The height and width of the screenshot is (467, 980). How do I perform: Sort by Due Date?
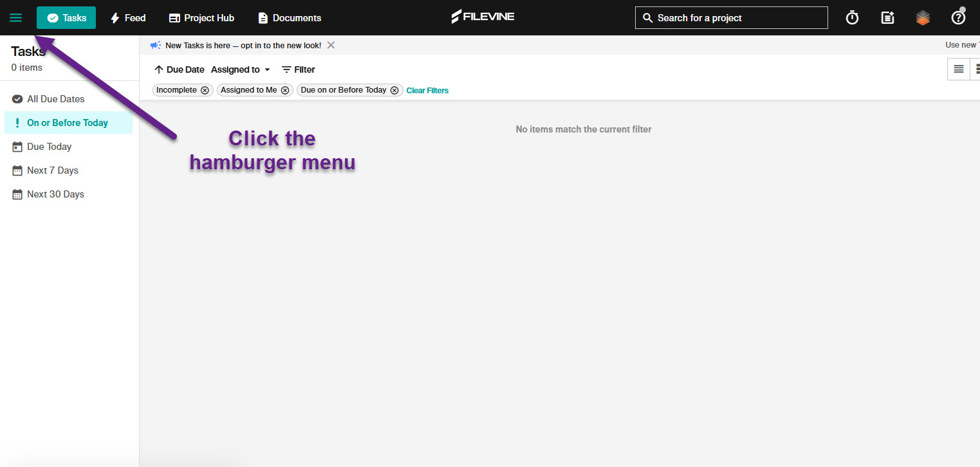(180, 69)
